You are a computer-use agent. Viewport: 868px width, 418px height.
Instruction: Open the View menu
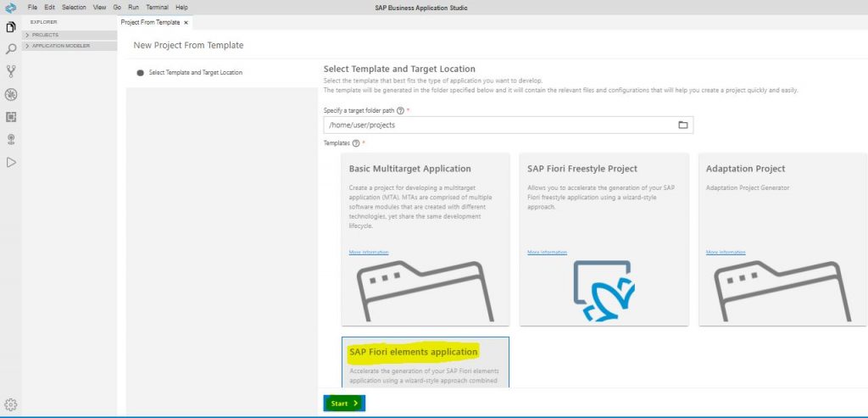[x=100, y=7]
